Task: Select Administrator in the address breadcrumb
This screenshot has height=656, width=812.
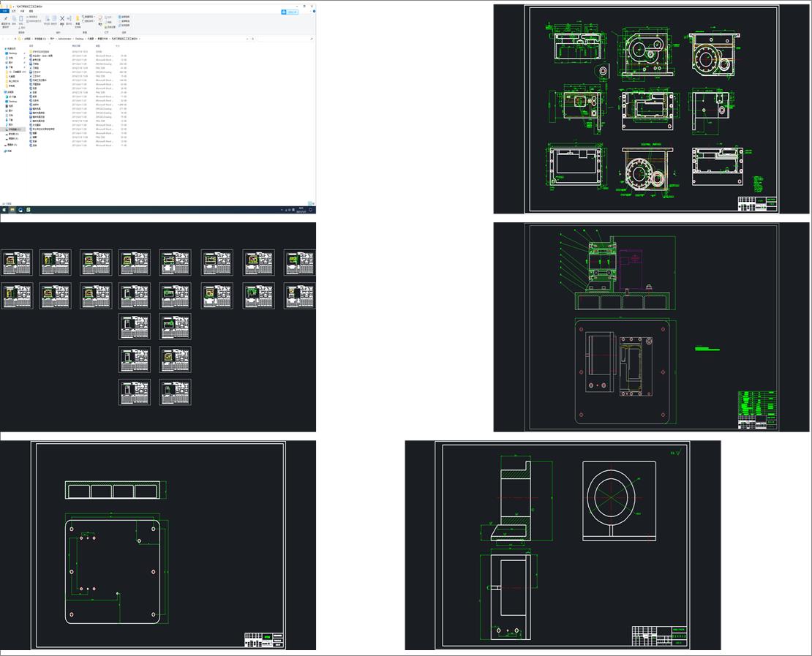Action: click(x=64, y=39)
